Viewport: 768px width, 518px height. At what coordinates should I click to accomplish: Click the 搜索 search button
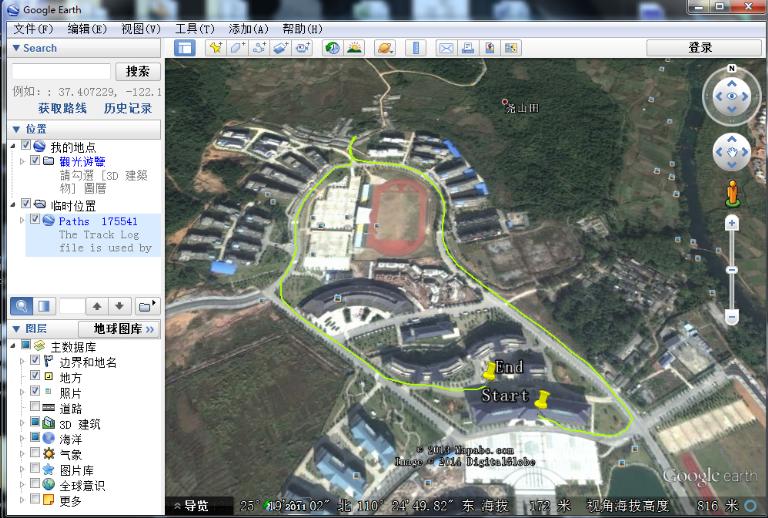138,71
